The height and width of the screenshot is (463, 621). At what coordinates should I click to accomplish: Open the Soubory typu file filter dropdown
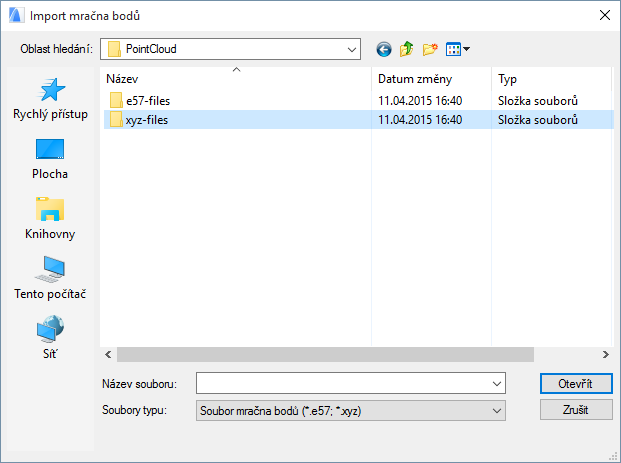click(x=351, y=411)
